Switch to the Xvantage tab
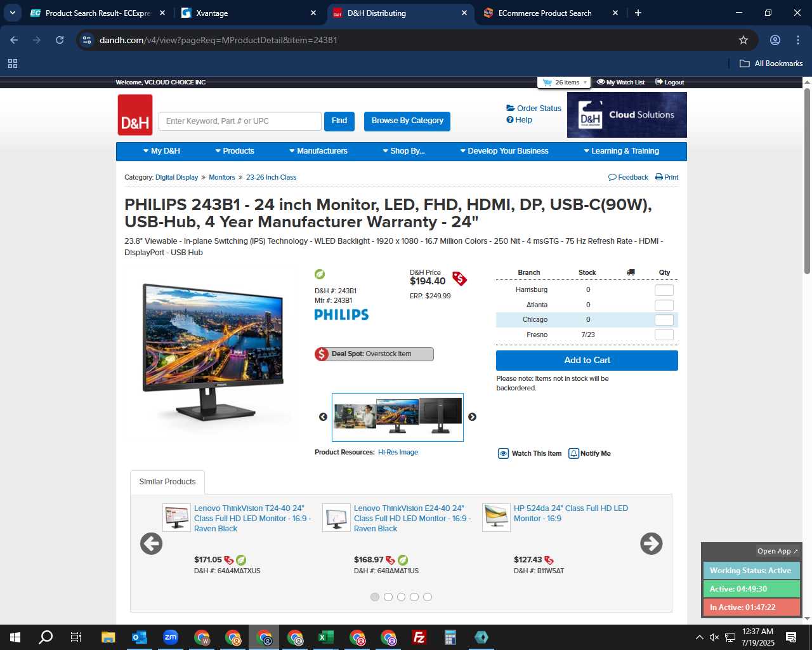Screen dimensions: 812x650 coord(249,13)
